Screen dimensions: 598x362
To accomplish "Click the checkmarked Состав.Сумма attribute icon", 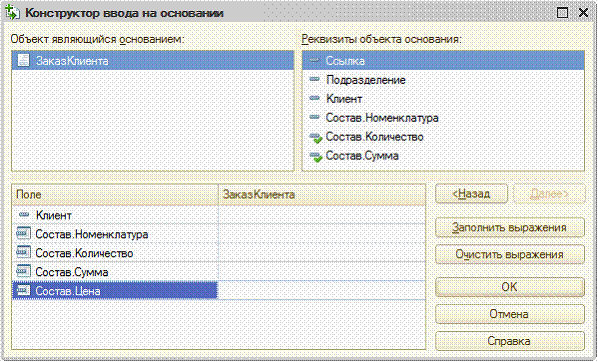I will coord(315,156).
